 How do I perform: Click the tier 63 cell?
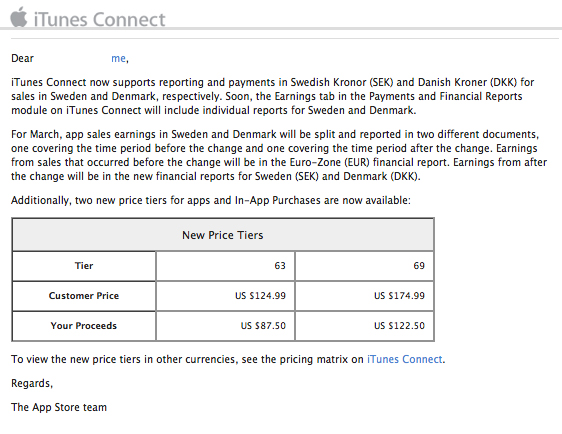(225, 266)
